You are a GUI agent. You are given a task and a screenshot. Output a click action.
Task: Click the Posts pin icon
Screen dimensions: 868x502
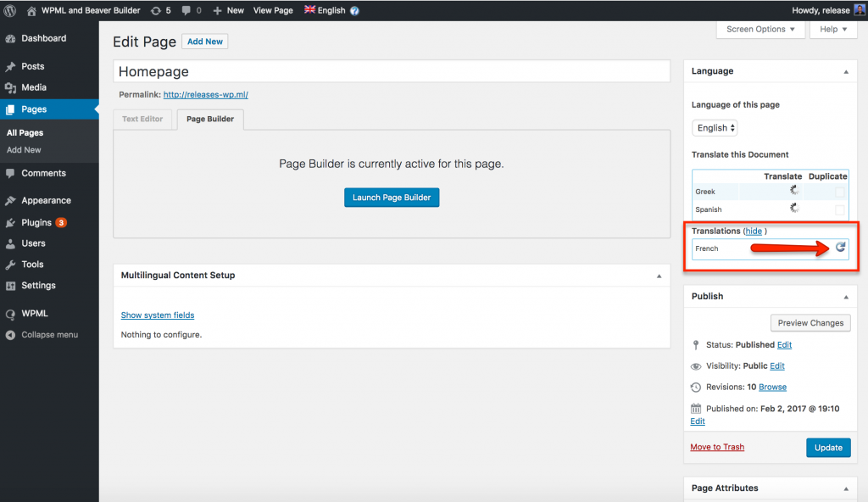10,66
